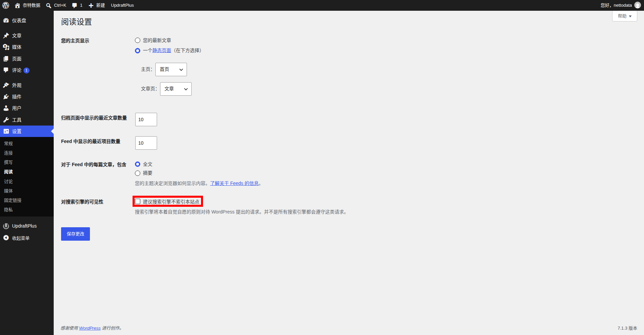The width and height of the screenshot is (644, 335).
Task: Open 媒体 media library icon
Action: tap(6, 47)
